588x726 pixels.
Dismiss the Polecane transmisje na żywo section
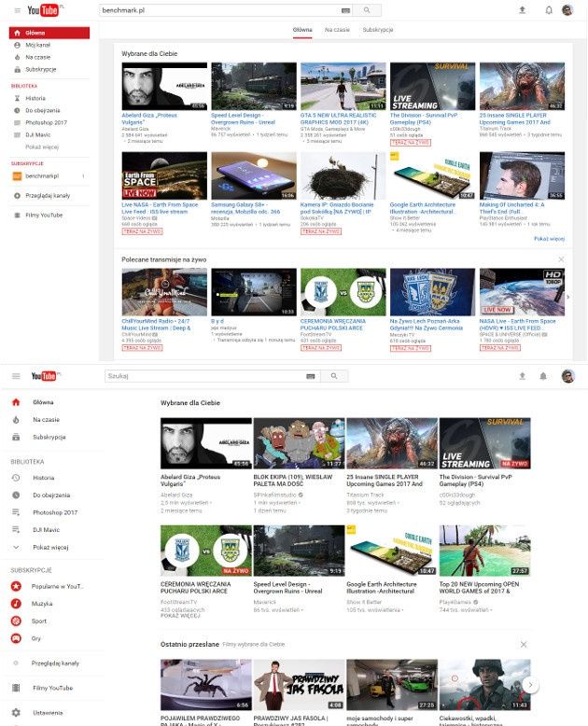[x=561, y=259]
